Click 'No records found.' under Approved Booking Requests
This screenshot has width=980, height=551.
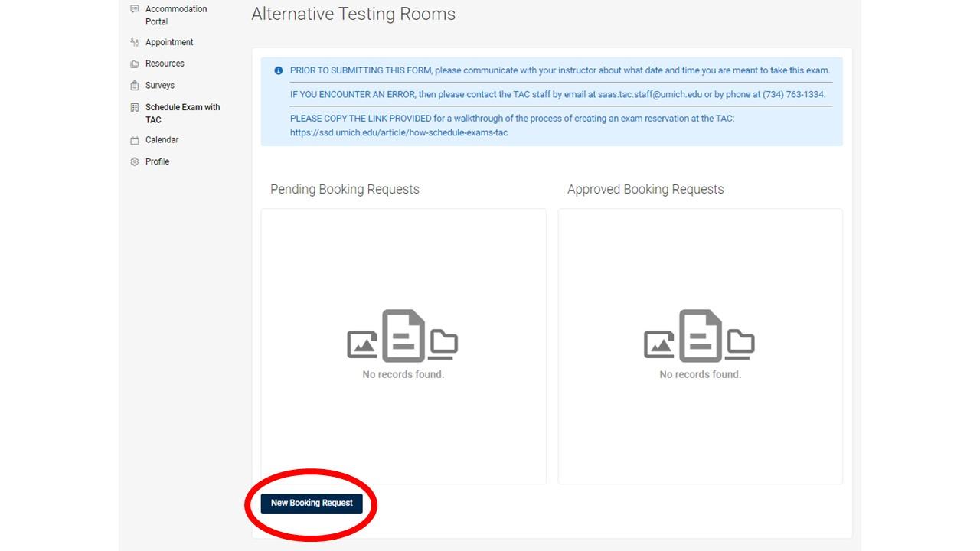click(701, 374)
